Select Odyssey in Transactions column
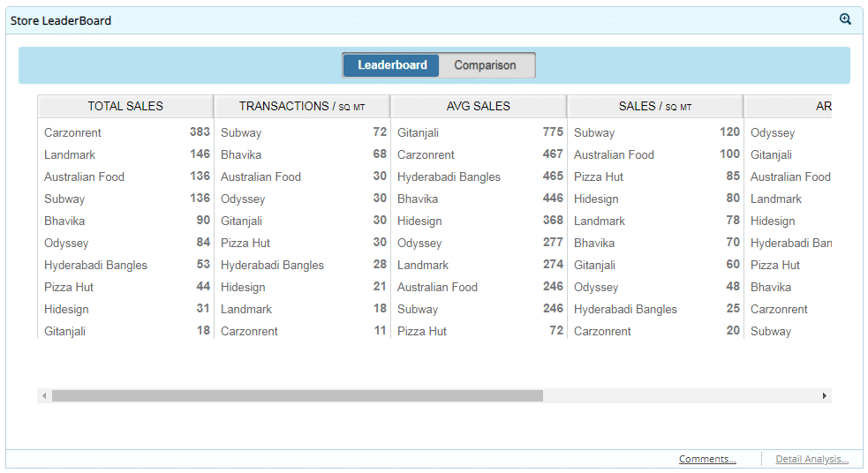868x473 pixels. pos(243,199)
